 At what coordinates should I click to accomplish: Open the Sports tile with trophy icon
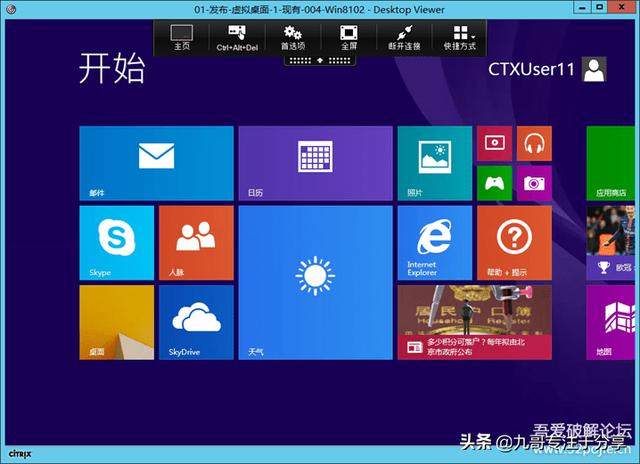611,243
